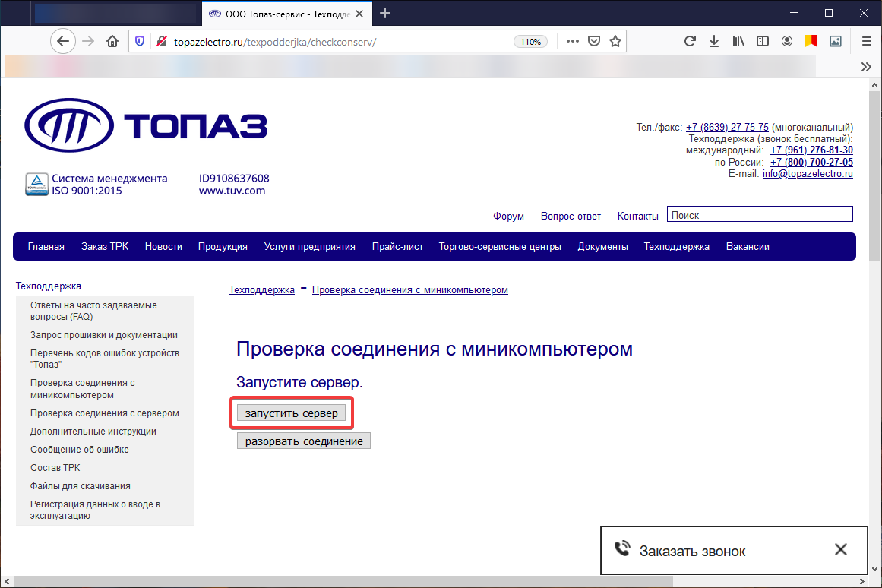Open the Firefox home page icon

pos(112,41)
